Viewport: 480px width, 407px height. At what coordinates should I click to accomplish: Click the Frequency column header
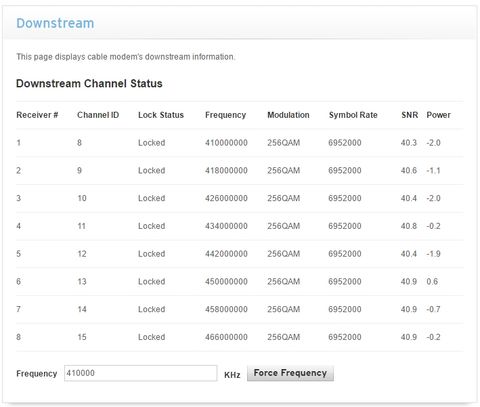226,115
